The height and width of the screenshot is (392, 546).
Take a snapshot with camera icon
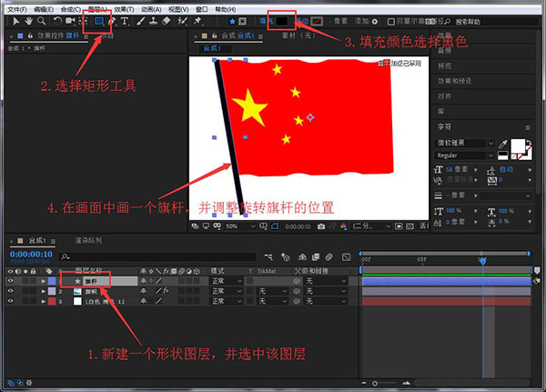click(321, 226)
